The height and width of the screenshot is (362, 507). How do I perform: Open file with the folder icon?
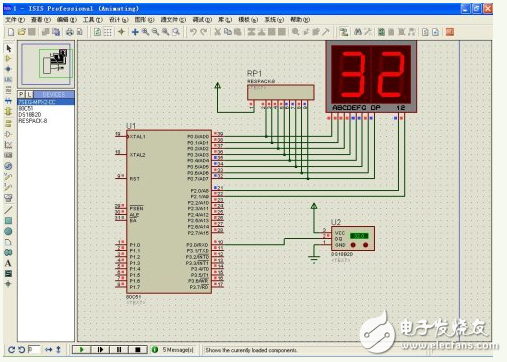pyautogui.click(x=22, y=32)
